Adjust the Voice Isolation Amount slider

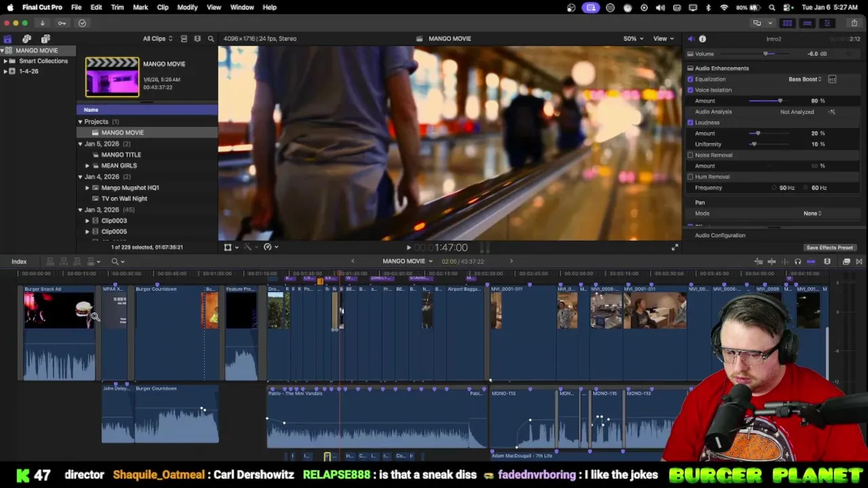pos(779,101)
